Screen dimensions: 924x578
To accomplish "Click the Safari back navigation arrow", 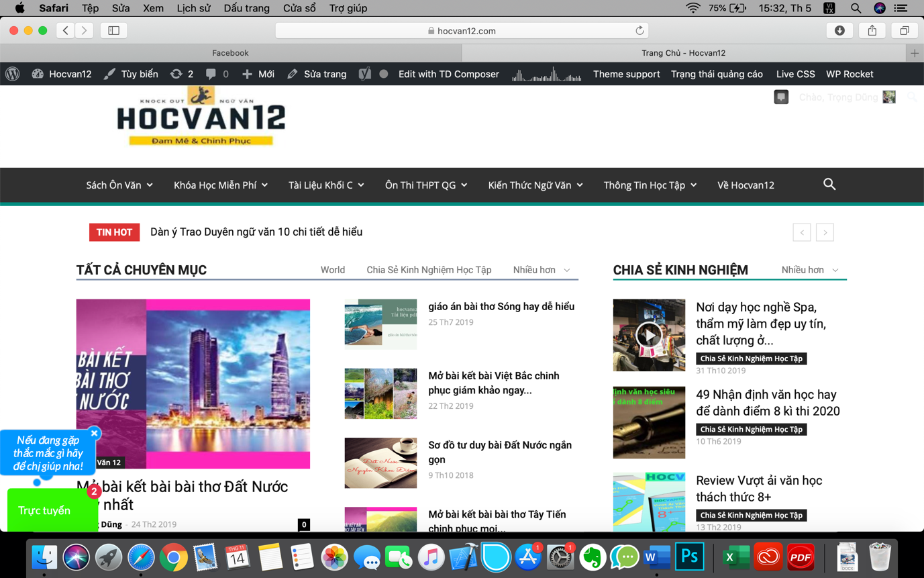I will tap(65, 30).
